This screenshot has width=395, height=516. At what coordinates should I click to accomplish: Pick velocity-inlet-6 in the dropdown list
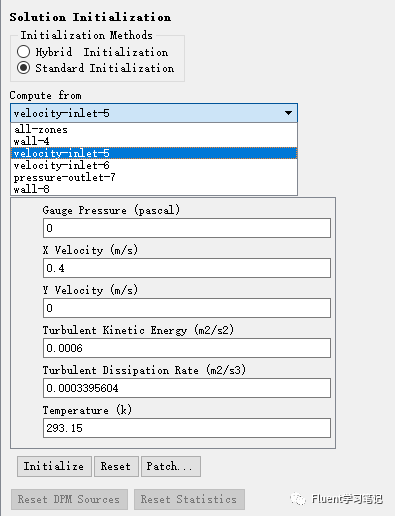click(x=154, y=165)
